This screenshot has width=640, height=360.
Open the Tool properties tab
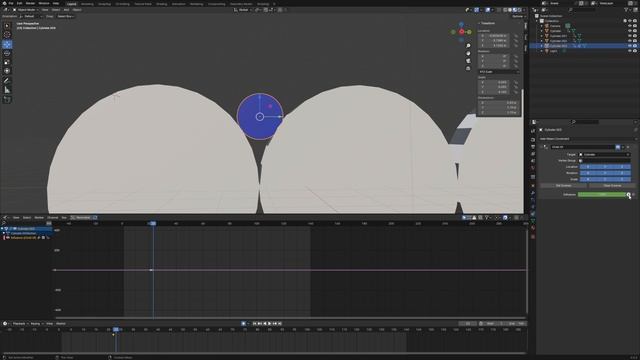click(533, 131)
